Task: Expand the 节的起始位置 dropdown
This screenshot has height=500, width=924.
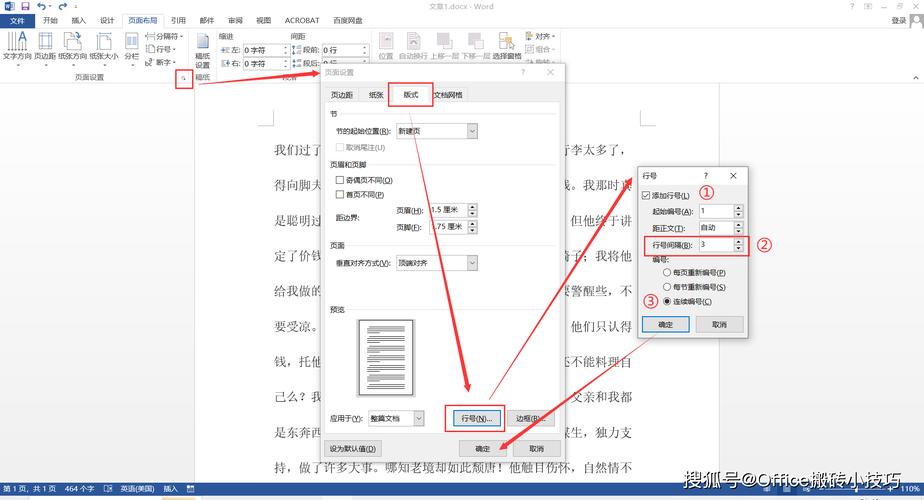Action: click(x=472, y=131)
